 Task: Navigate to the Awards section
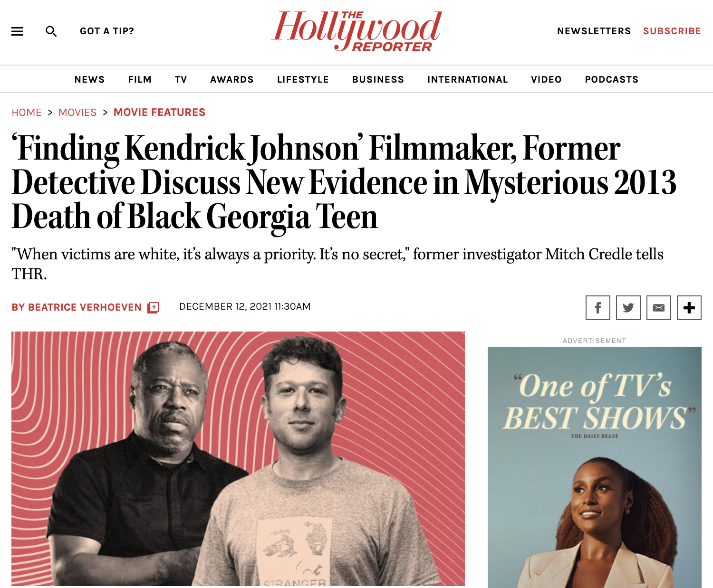tap(232, 79)
